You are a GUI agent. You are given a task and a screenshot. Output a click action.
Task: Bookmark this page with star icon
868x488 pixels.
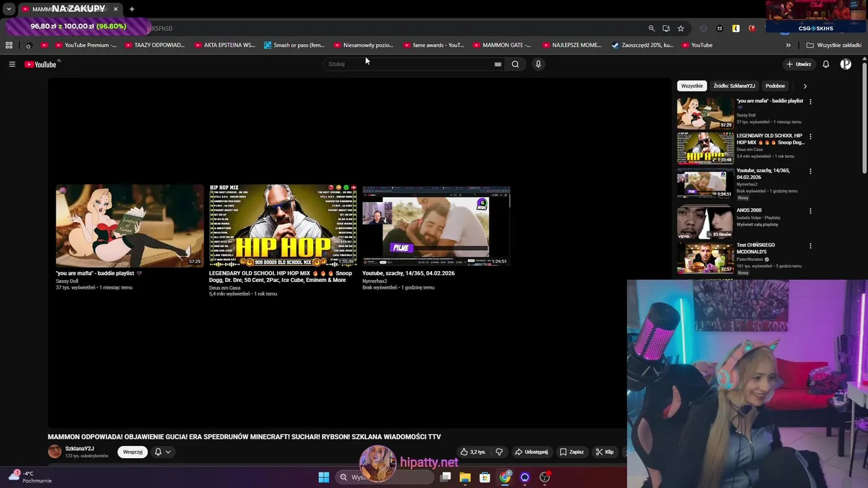(x=681, y=28)
